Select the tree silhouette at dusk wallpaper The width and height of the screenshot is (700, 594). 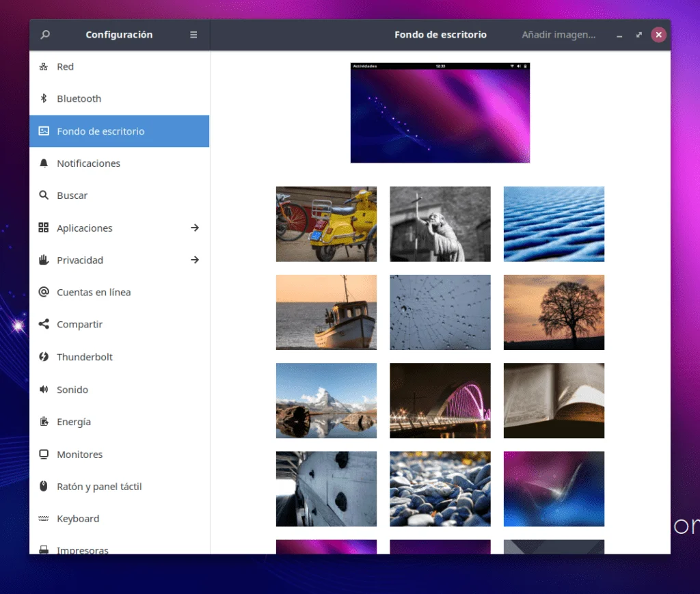[x=554, y=312]
